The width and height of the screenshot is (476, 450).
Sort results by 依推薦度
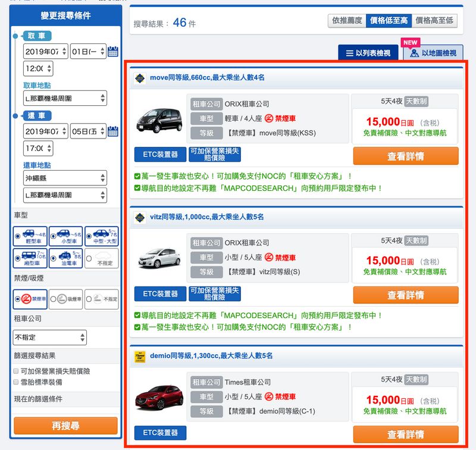(x=347, y=21)
